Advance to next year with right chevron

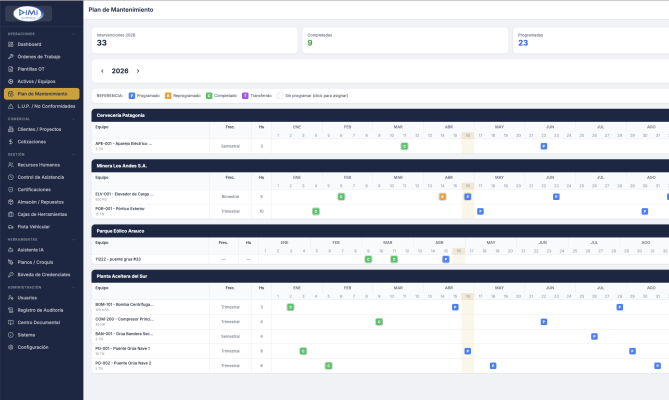click(x=138, y=71)
